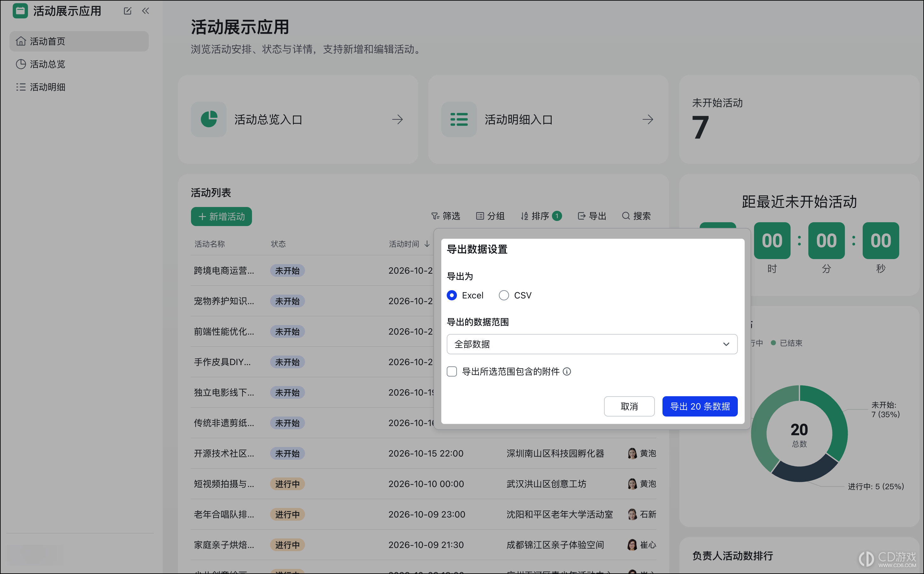Screen dimensions: 924x574
Task: Click 2026-10-10 00:00 time cell
Action: pyautogui.click(x=426, y=484)
